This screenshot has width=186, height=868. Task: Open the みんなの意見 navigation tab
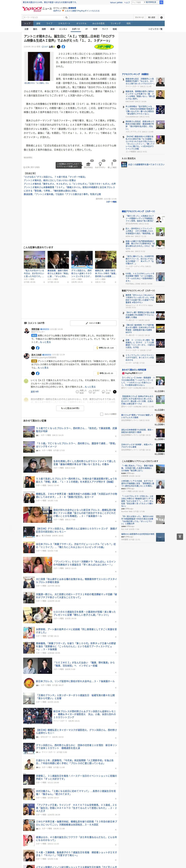click(98, 24)
